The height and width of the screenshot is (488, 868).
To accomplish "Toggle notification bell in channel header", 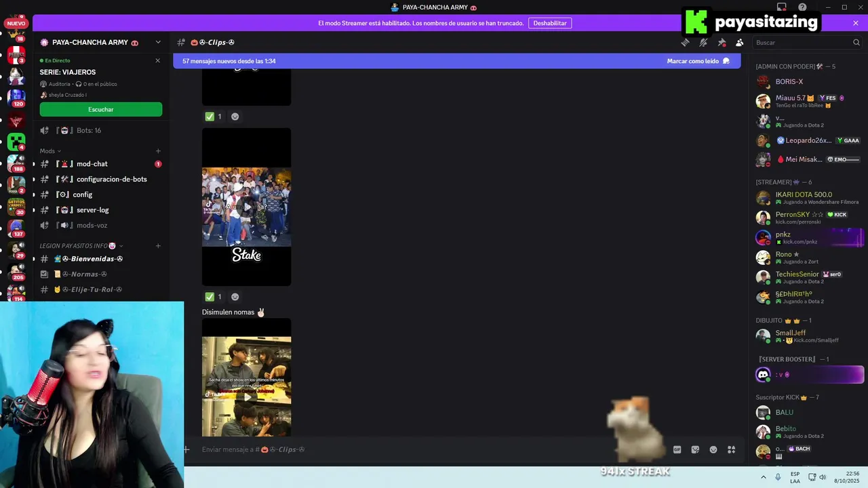I will (703, 42).
